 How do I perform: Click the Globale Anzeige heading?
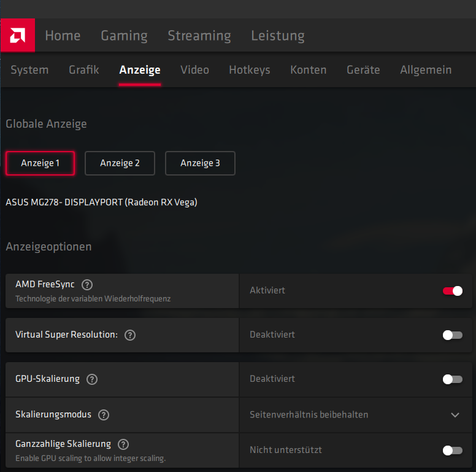point(46,124)
